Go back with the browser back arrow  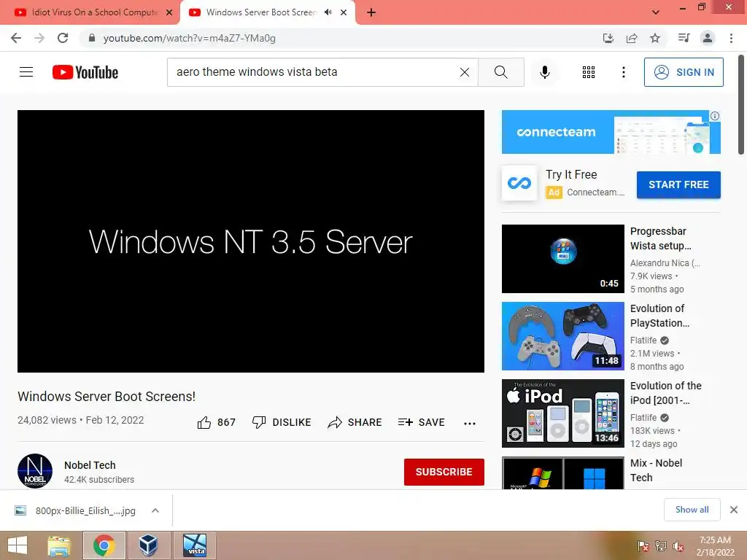click(16, 38)
